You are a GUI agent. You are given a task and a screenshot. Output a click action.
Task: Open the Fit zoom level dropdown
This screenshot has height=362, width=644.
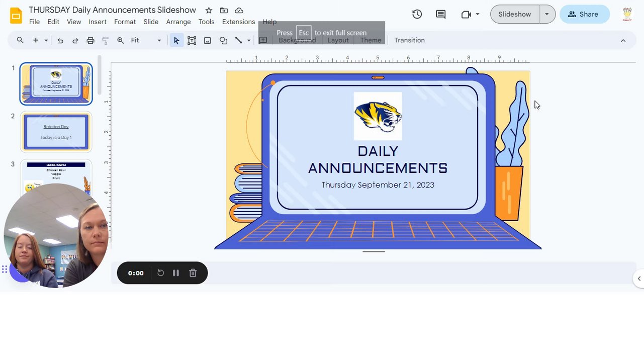[x=146, y=40]
